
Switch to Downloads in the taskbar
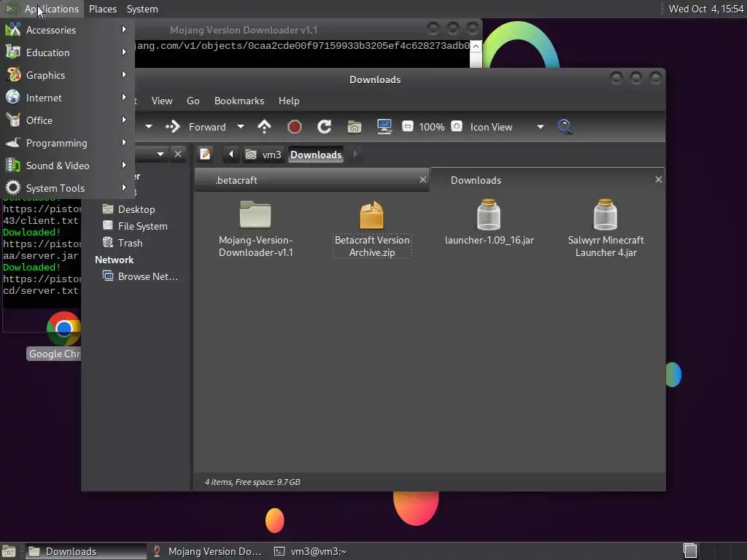(86, 551)
